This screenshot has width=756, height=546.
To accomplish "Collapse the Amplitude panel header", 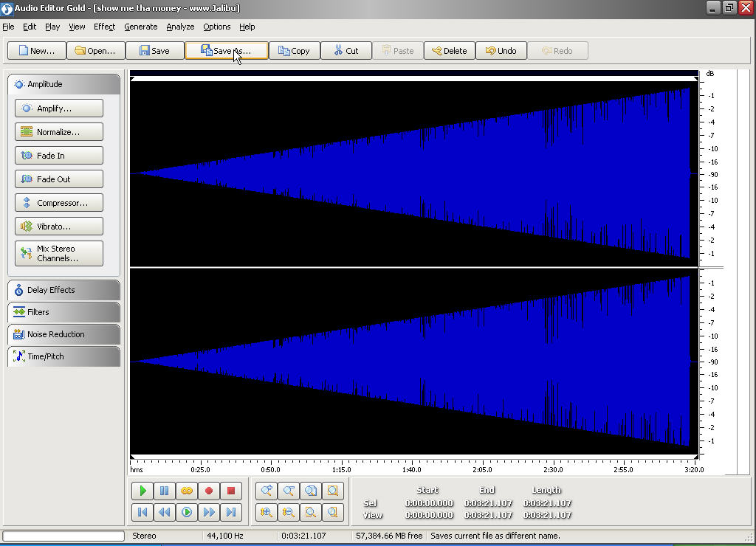I will [x=63, y=84].
